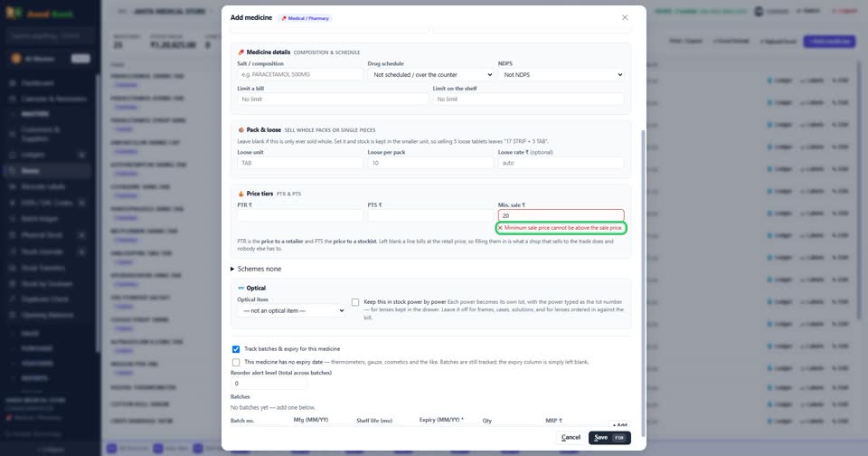Image resolution: width=868 pixels, height=456 pixels.
Task: Focus the Limit on the shelf field
Action: tap(528, 100)
